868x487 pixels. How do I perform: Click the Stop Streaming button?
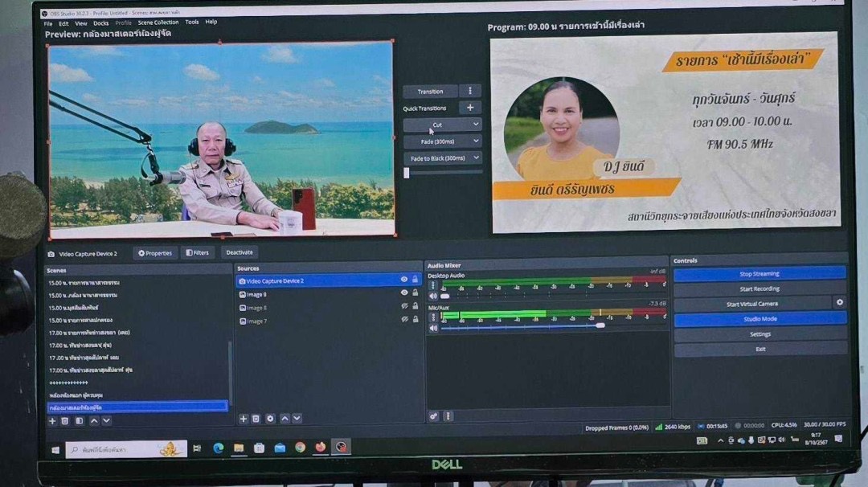tap(759, 273)
